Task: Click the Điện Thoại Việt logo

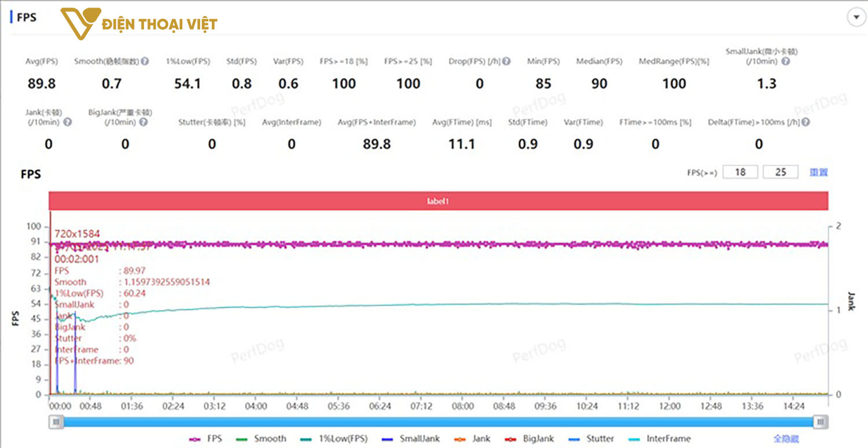Action: pos(139,24)
